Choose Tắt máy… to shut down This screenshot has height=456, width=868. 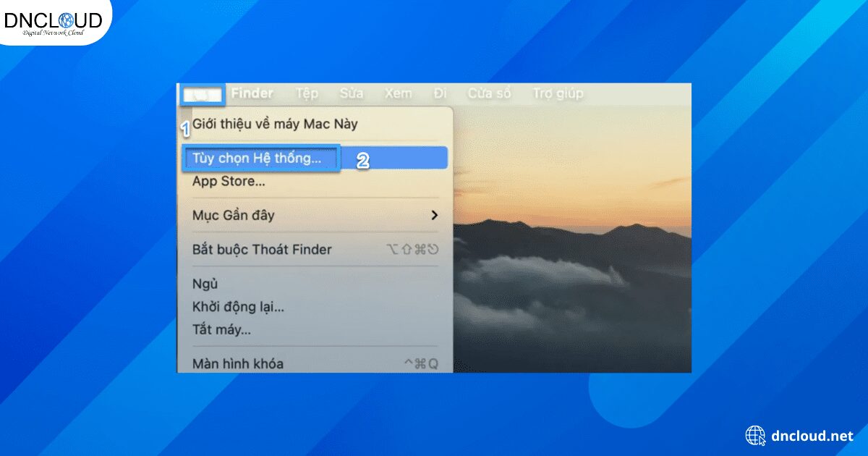[315, 329]
